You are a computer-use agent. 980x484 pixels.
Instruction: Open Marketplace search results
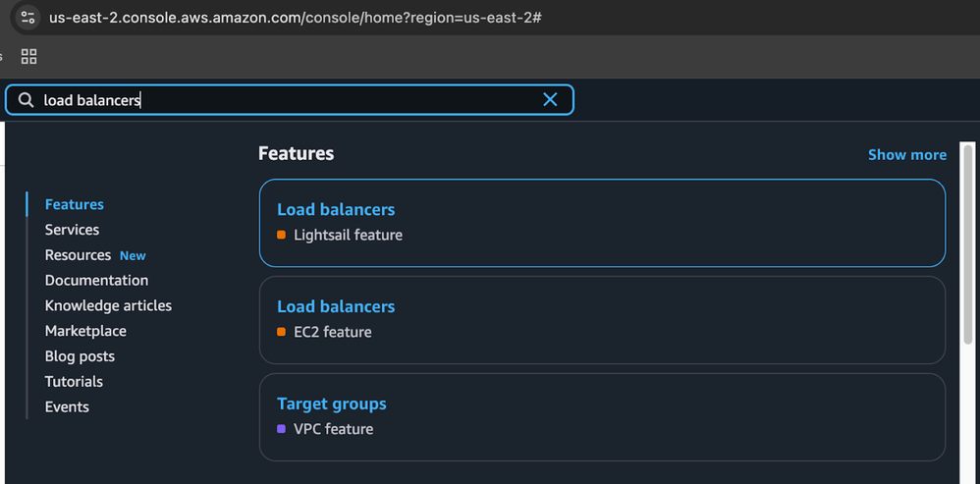click(85, 331)
